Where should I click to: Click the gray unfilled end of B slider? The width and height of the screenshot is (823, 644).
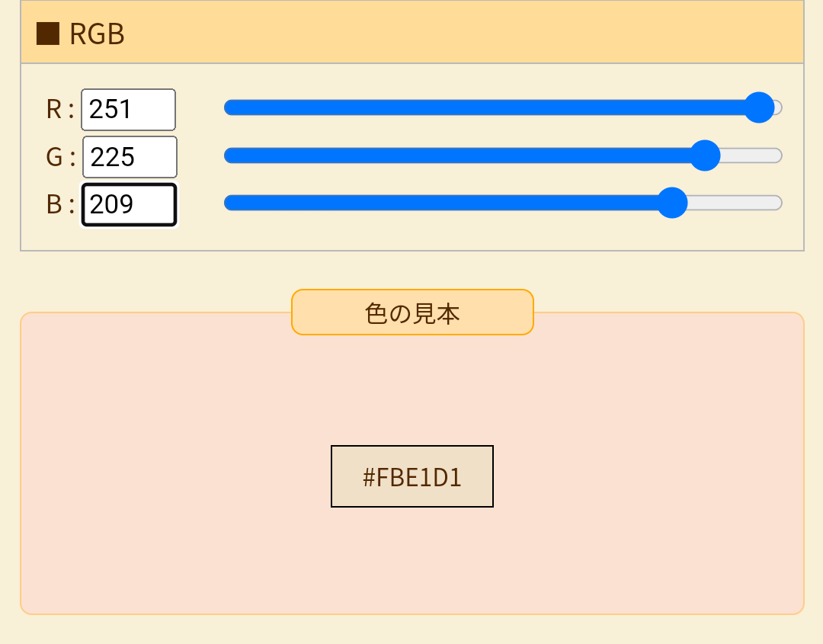pyautogui.click(x=738, y=203)
